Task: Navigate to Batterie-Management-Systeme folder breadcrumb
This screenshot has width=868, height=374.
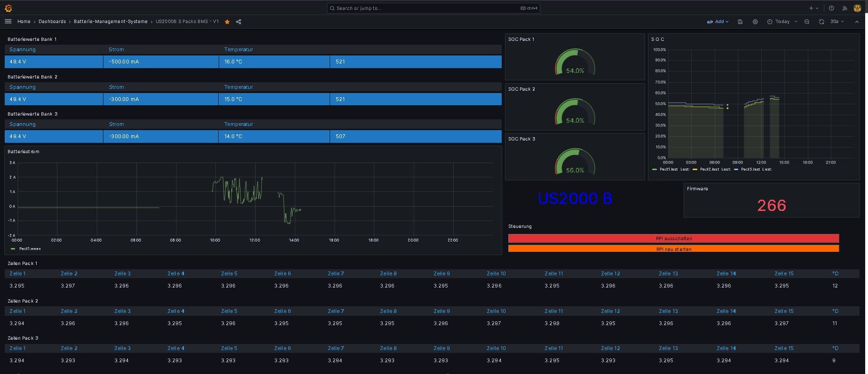Action: (x=110, y=22)
